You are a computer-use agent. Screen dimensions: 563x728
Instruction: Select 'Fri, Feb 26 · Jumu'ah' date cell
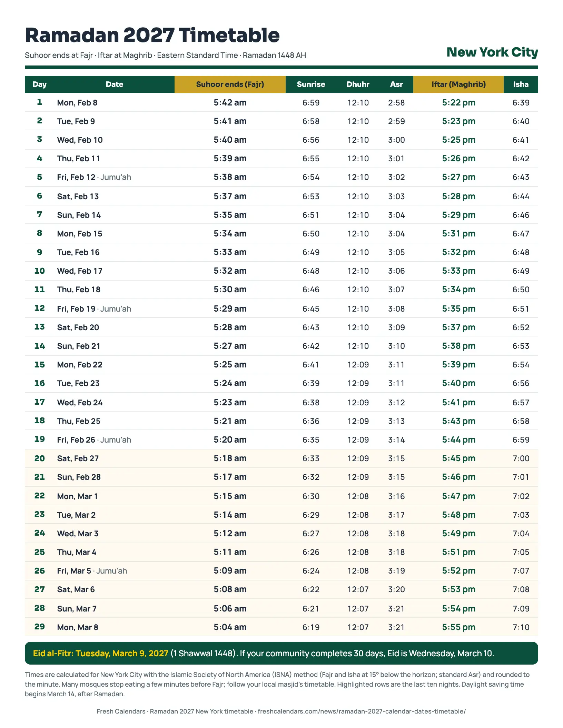(x=94, y=440)
